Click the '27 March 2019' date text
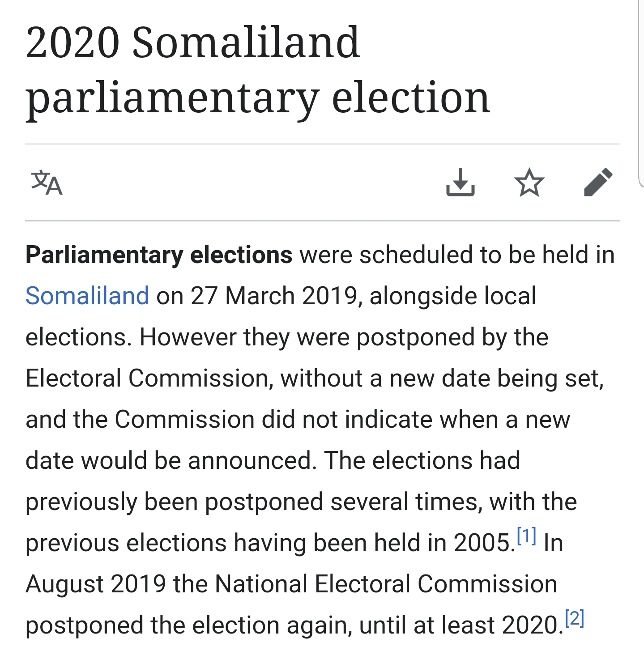This screenshot has width=644, height=655. (274, 296)
